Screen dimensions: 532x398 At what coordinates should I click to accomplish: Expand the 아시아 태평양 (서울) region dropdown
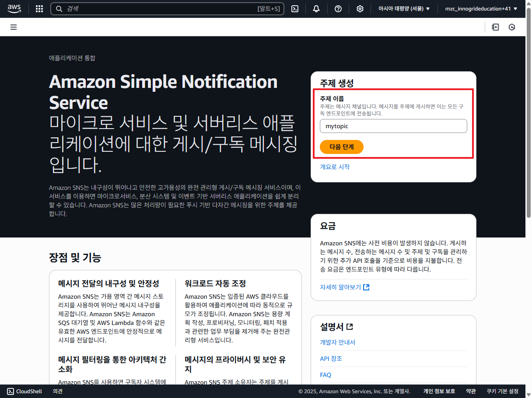pos(404,9)
